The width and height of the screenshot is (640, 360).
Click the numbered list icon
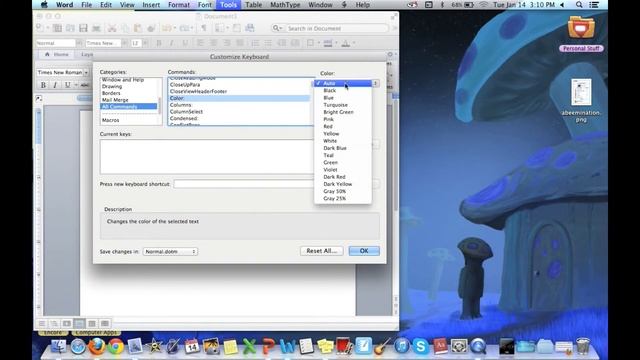click(x=255, y=43)
